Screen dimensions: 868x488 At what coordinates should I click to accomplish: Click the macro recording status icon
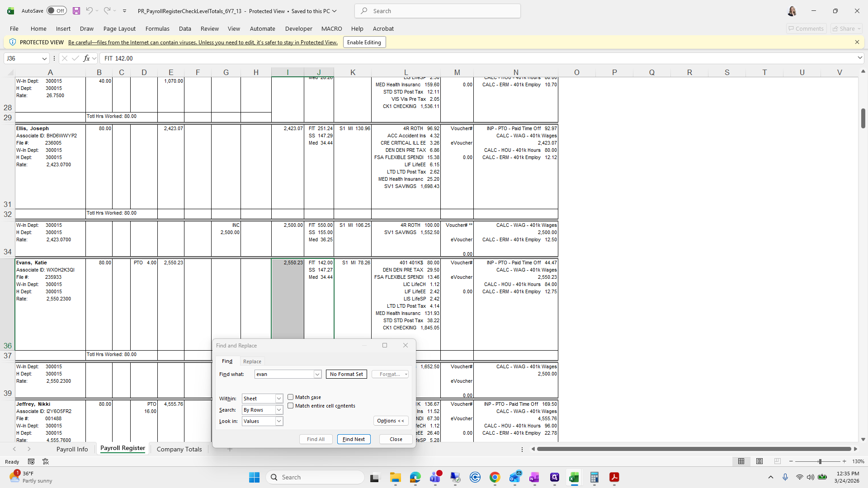pyautogui.click(x=31, y=461)
